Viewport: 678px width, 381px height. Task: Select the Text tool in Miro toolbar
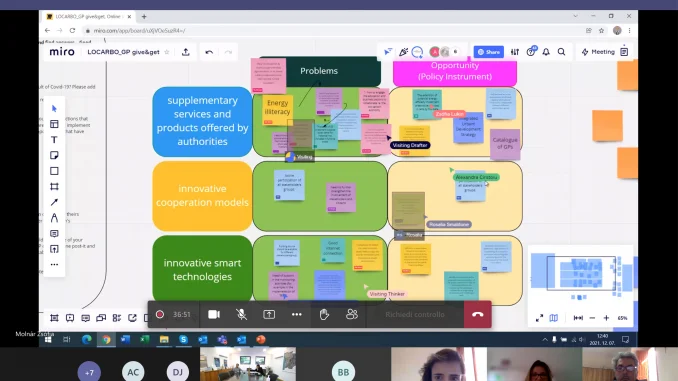54,140
